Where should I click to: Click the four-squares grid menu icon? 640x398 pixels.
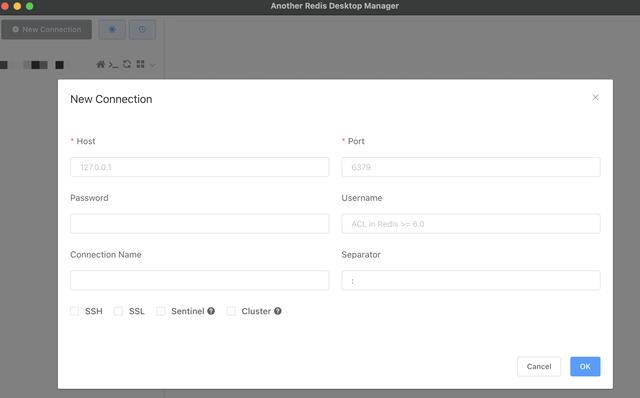tap(140, 64)
